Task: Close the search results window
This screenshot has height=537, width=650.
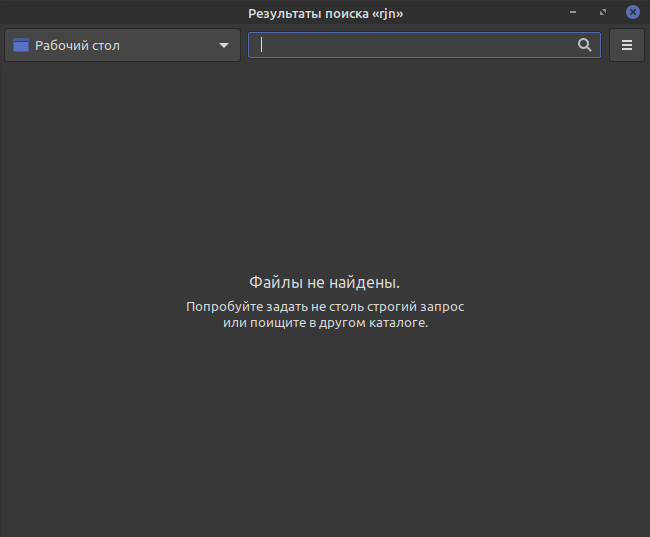Action: point(633,12)
